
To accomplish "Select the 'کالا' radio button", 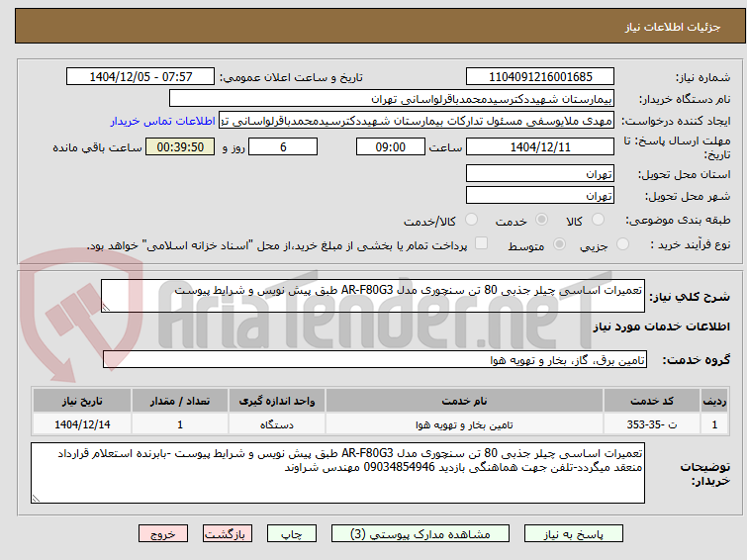I will tap(598, 220).
